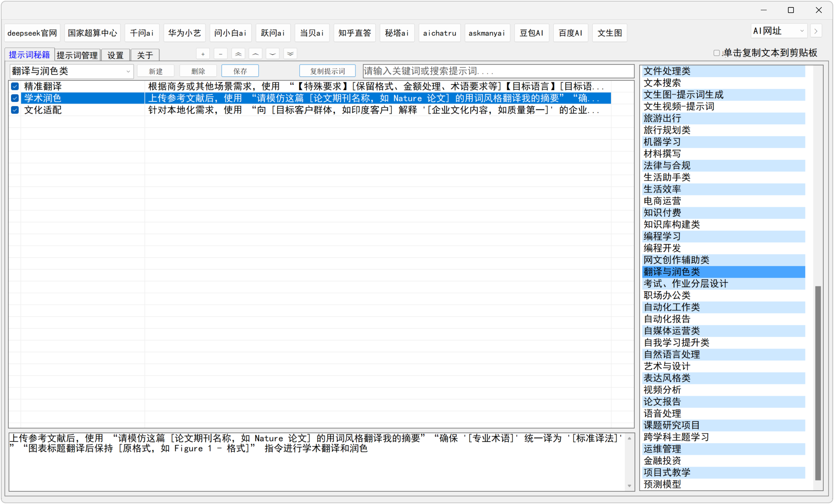Open 豆包AI link button
This screenshot has height=504, width=834.
pos(531,33)
